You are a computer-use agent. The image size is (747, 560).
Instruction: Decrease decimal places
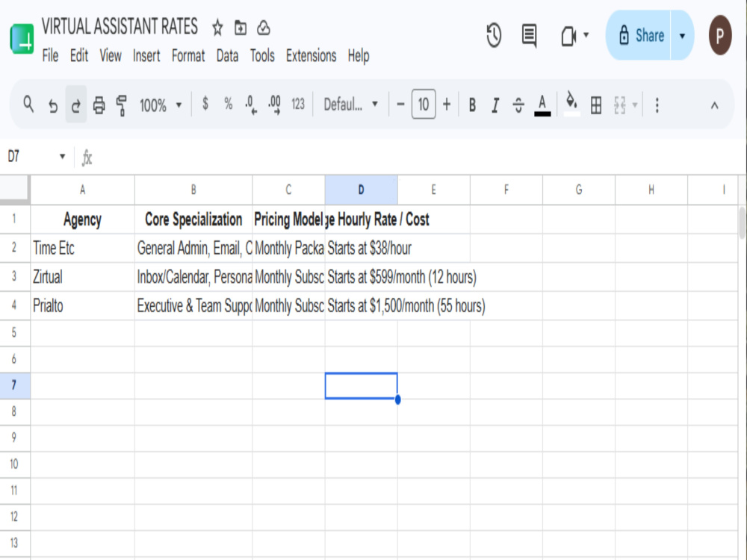pos(251,105)
